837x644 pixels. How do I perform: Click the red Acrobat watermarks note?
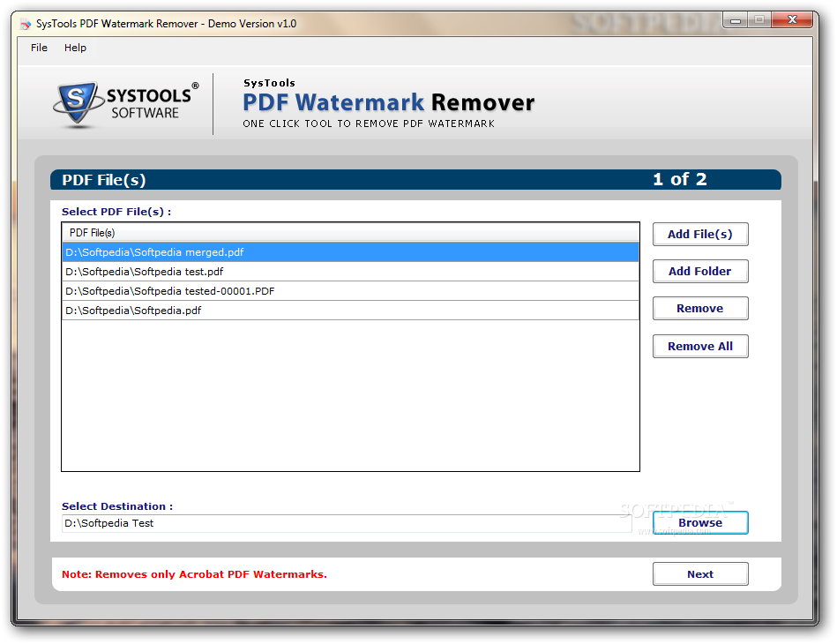click(x=194, y=574)
